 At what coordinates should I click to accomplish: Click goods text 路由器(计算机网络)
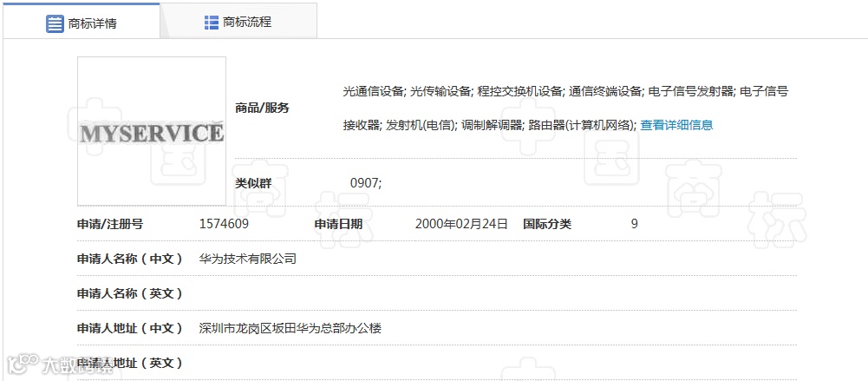581,125
